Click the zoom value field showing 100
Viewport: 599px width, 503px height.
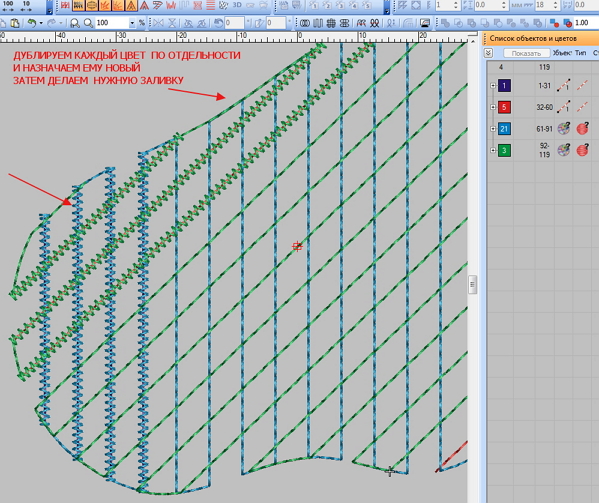(x=112, y=23)
